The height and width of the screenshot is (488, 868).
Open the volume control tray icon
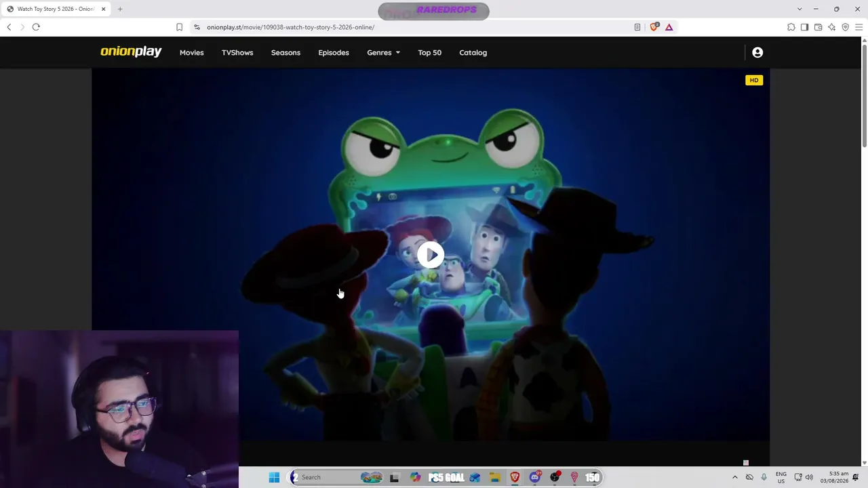coord(809,477)
